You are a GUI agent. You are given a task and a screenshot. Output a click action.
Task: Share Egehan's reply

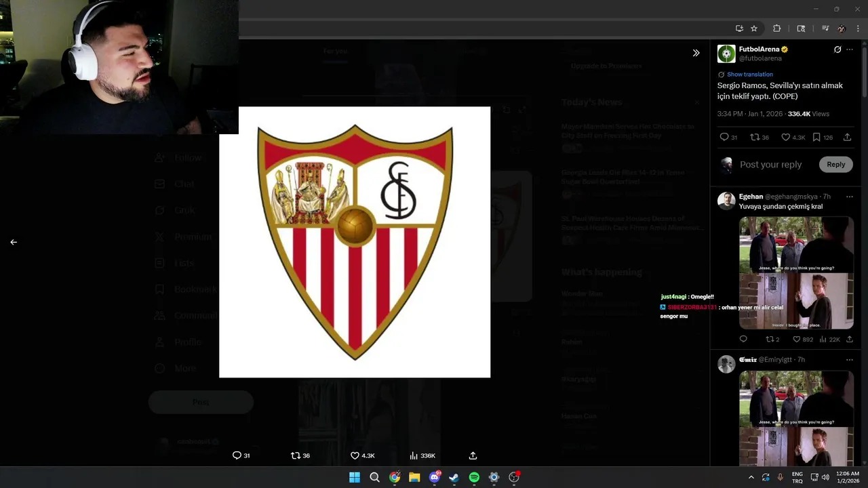pyautogui.click(x=849, y=339)
